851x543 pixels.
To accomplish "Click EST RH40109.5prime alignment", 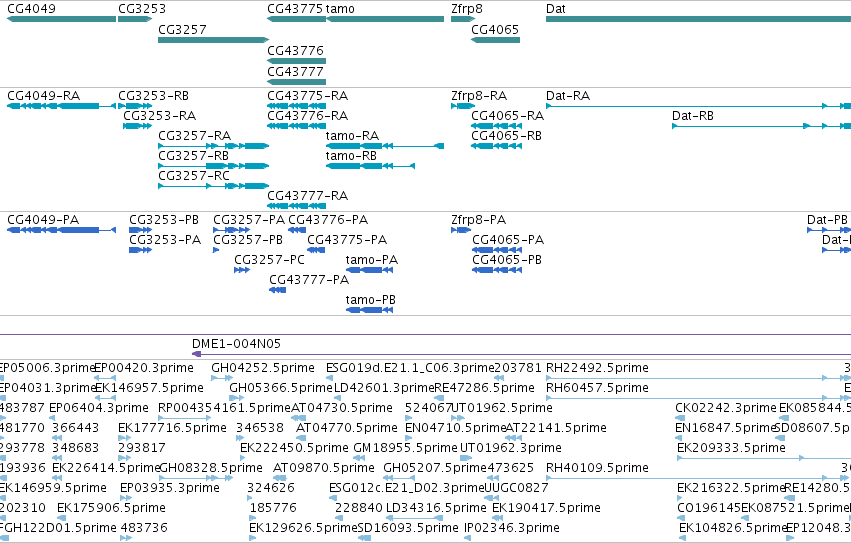I will [x=698, y=478].
